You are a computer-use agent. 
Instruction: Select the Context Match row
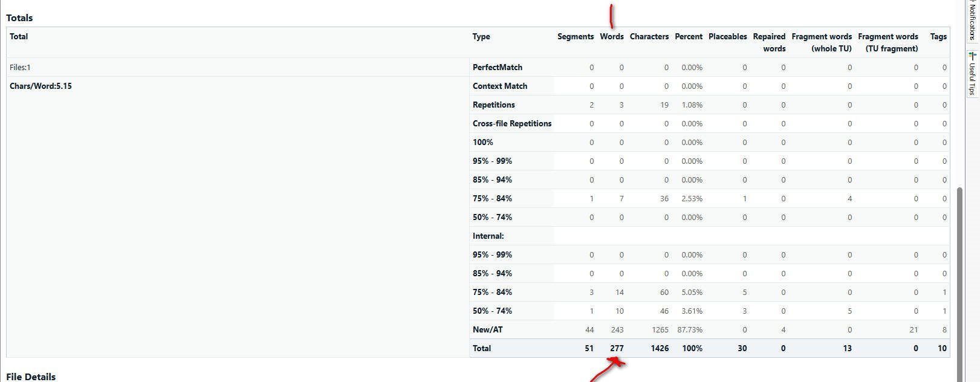point(499,86)
